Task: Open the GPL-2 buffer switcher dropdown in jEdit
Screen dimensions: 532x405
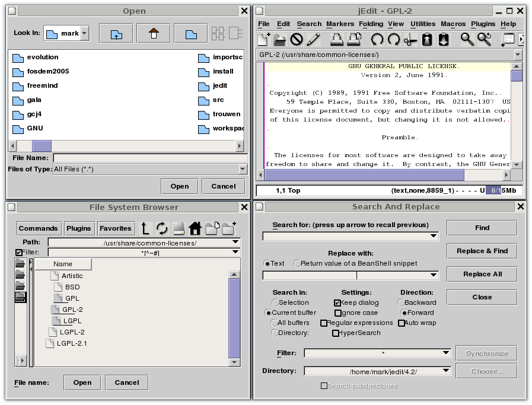Action: (x=518, y=55)
